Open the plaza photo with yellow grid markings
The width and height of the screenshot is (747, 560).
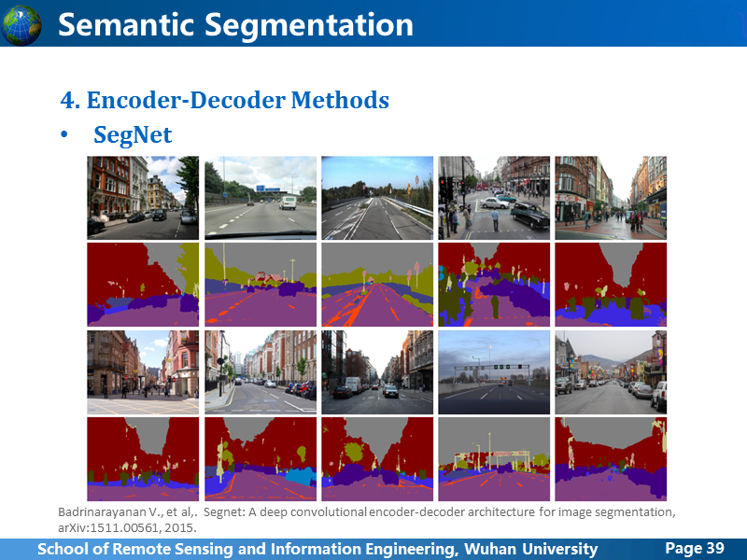[143, 371]
